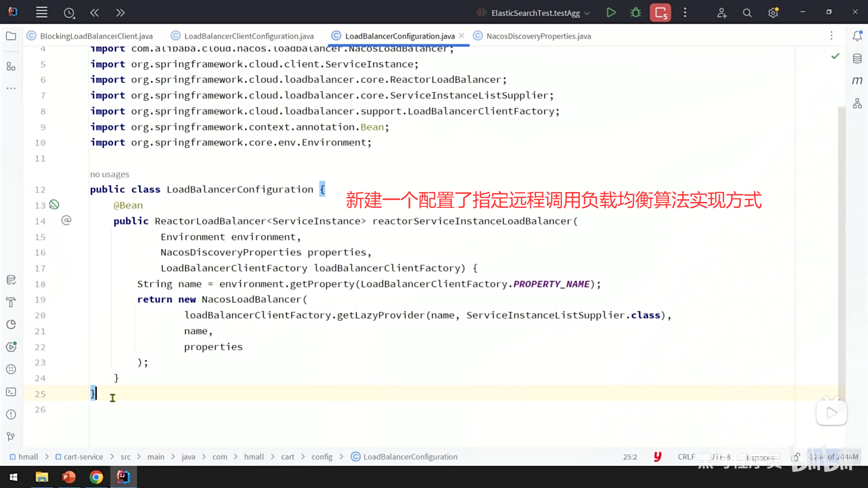The height and width of the screenshot is (488, 868).
Task: Click the green Run button
Action: click(611, 13)
